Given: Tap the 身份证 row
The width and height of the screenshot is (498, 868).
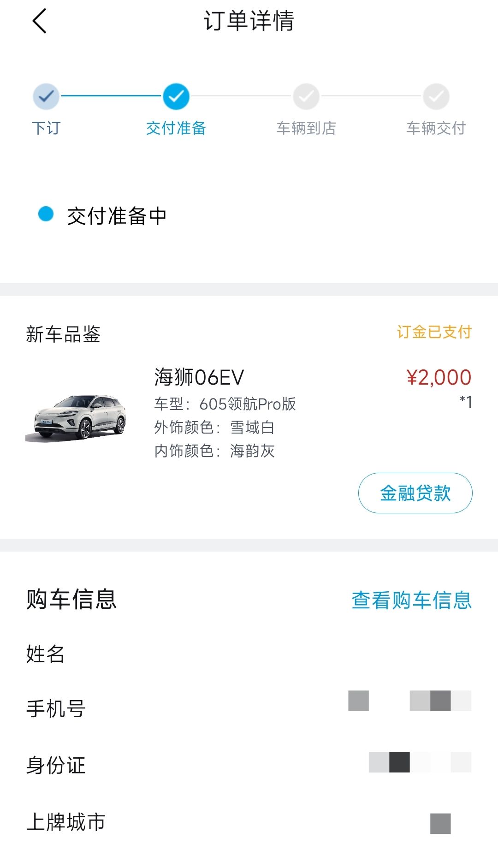Looking at the screenshot, I should point(249,765).
